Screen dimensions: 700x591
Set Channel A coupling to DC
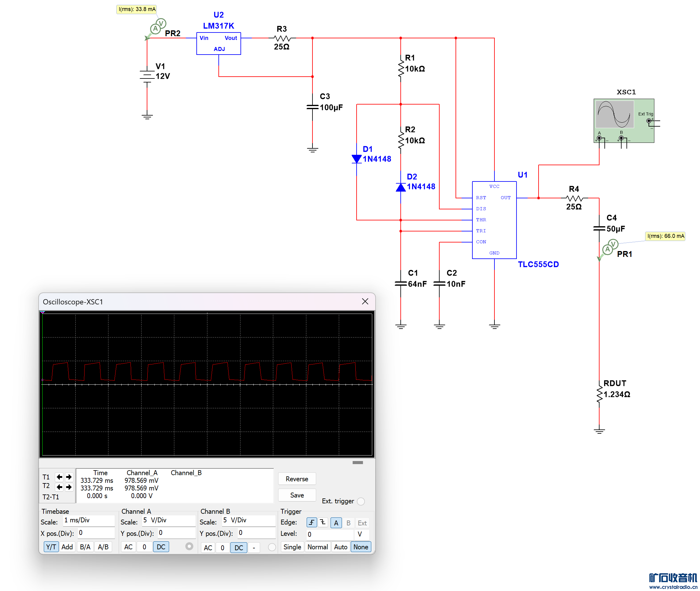click(x=161, y=547)
